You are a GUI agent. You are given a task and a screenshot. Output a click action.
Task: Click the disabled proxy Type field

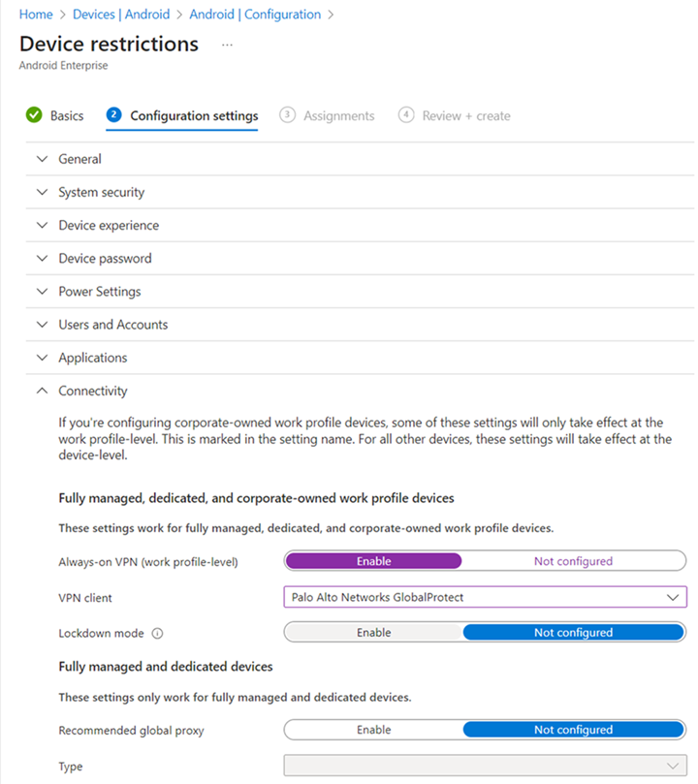[x=485, y=767]
